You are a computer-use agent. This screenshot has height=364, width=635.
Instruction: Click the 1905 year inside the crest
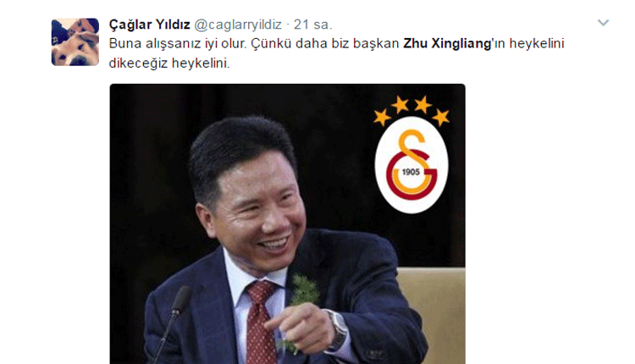point(411,172)
